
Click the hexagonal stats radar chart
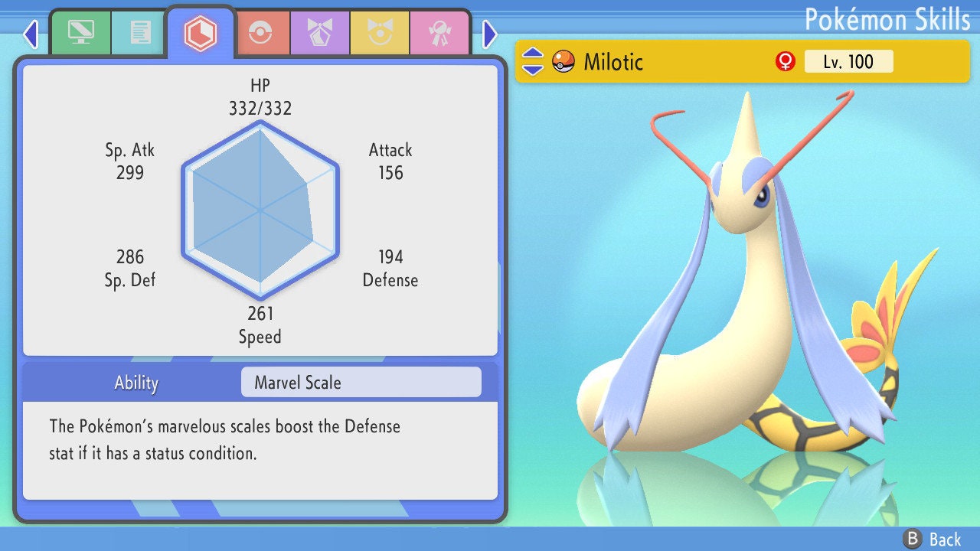click(260, 209)
